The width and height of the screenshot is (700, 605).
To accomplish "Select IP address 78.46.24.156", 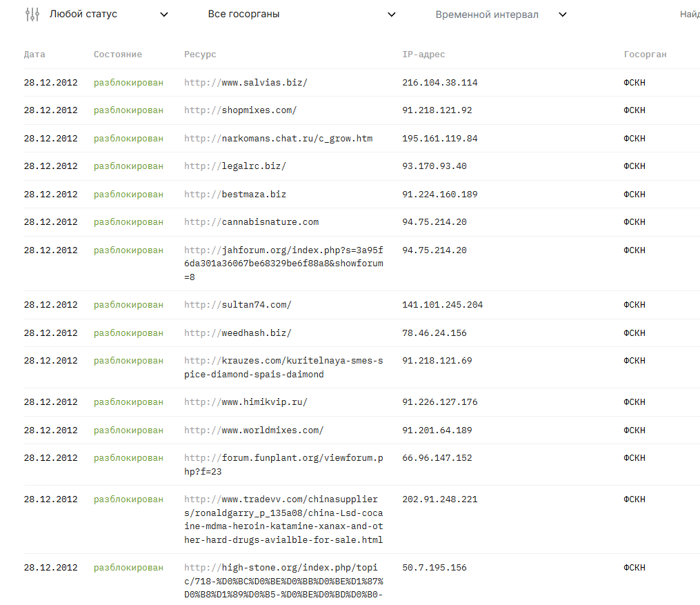I will 434,333.
